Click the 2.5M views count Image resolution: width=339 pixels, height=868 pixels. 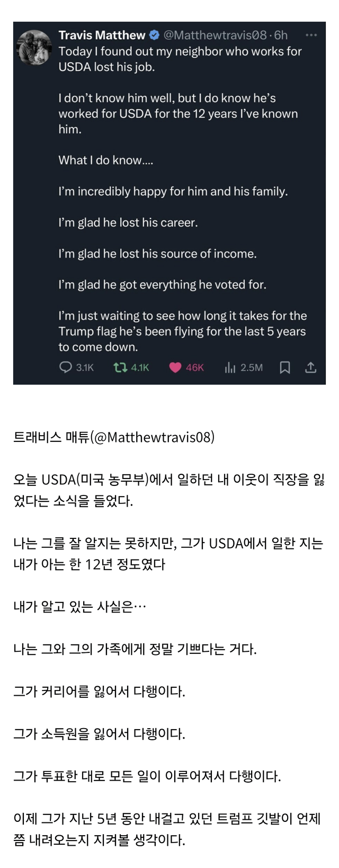coord(252,368)
